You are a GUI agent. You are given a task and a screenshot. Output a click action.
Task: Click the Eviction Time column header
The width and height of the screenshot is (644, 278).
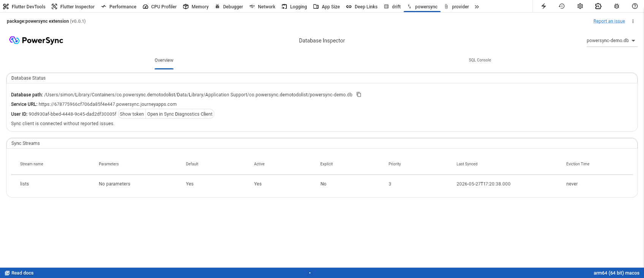[x=578, y=164]
